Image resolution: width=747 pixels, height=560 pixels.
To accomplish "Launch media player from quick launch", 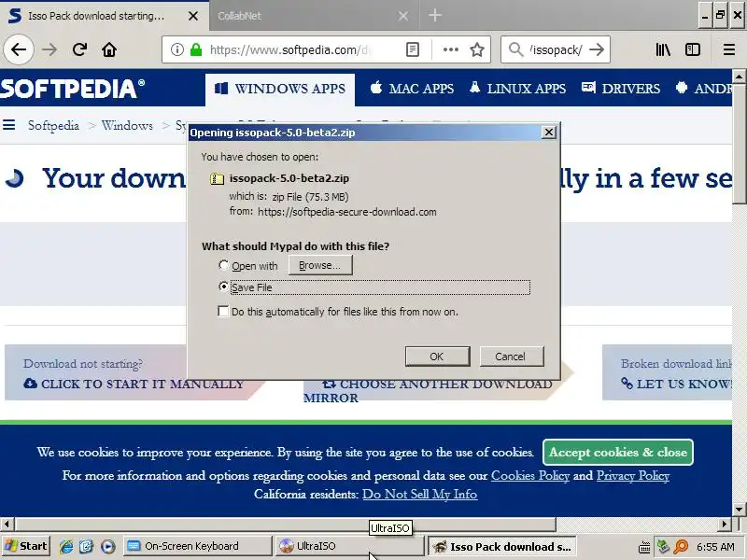I will tap(108, 546).
